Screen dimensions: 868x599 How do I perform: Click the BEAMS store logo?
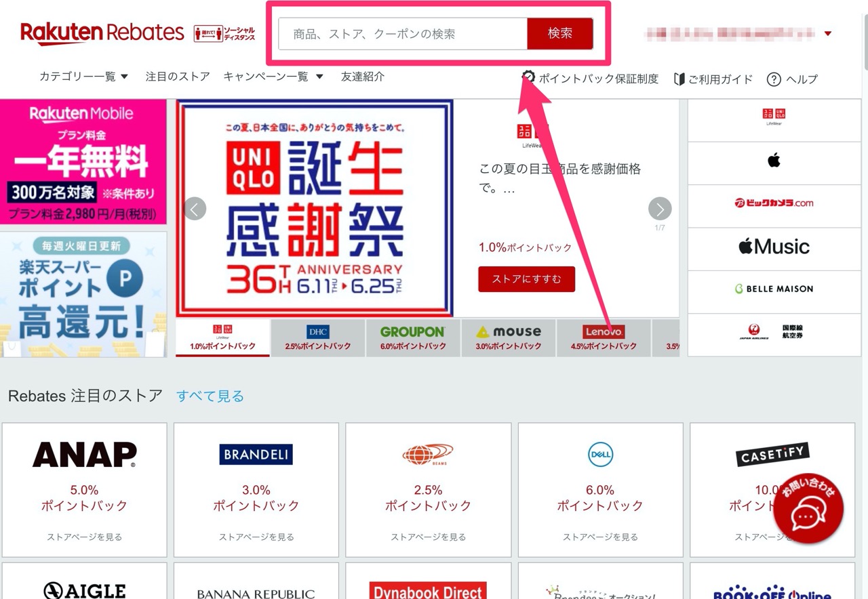[x=428, y=455]
